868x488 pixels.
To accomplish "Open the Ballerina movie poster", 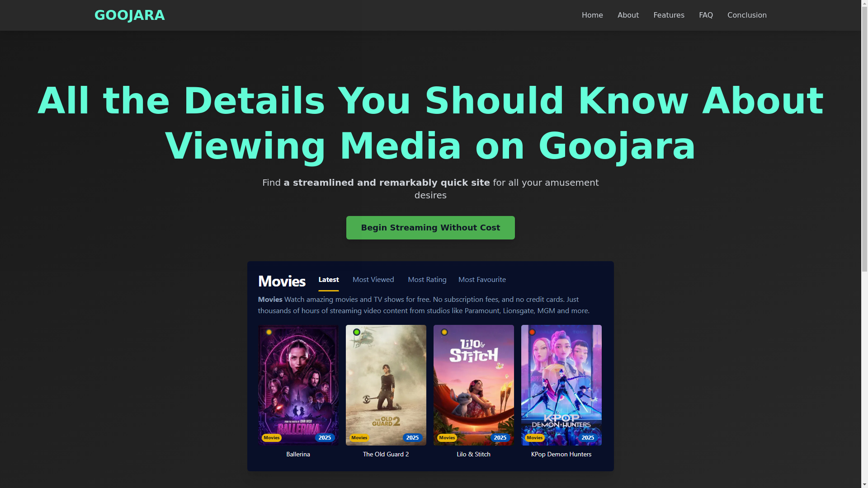I will pyautogui.click(x=298, y=385).
